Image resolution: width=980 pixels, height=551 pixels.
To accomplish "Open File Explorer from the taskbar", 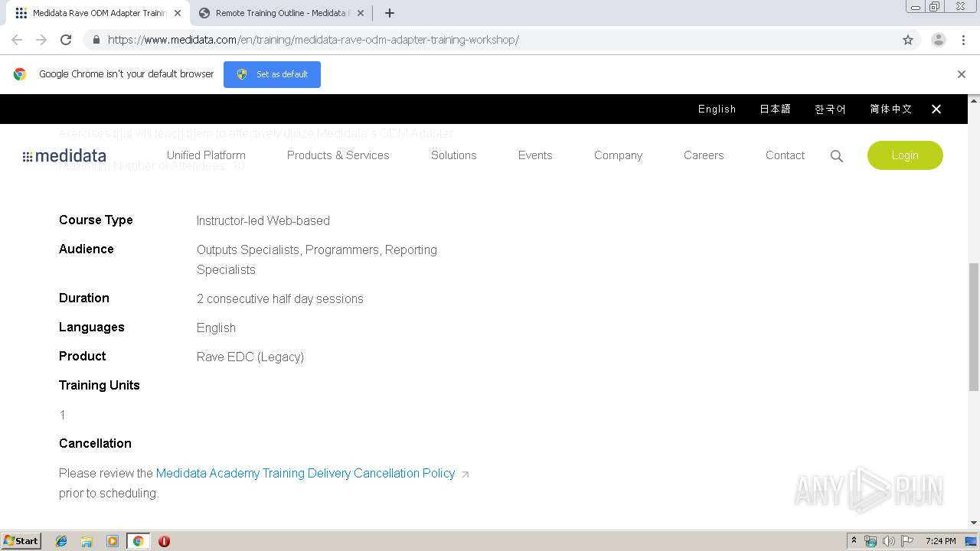I will pos(87,541).
